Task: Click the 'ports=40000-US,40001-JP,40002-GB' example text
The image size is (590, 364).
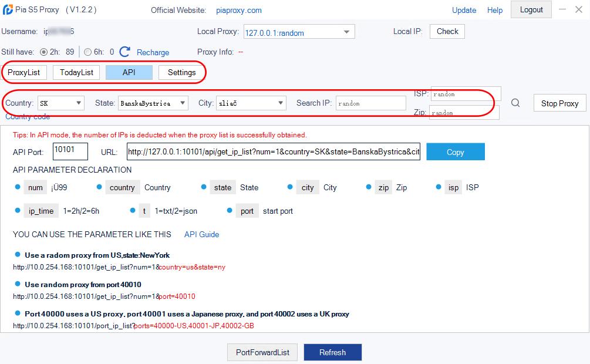Action: [194, 326]
